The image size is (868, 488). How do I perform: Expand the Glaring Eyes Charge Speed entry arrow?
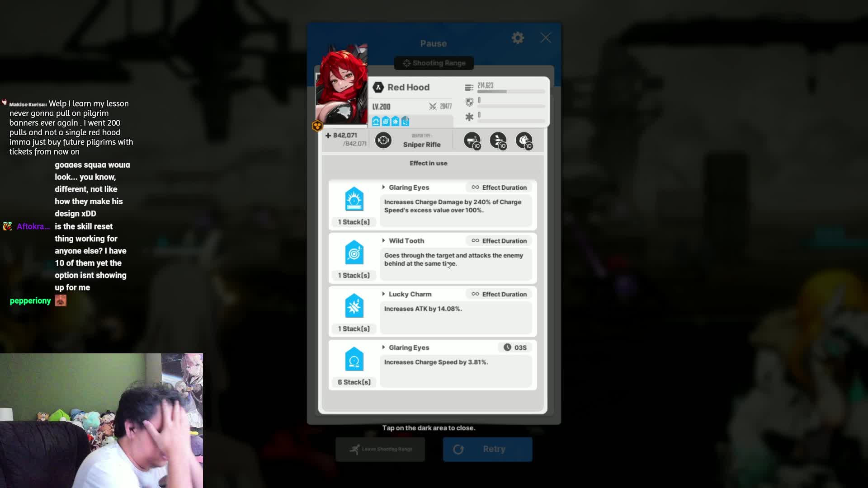(x=383, y=347)
